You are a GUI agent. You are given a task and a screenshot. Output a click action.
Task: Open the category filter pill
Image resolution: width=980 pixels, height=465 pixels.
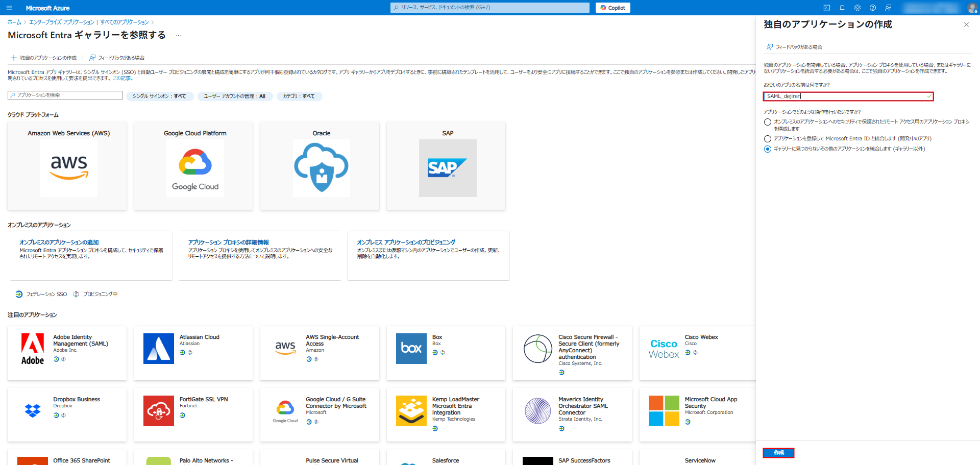[x=300, y=96]
